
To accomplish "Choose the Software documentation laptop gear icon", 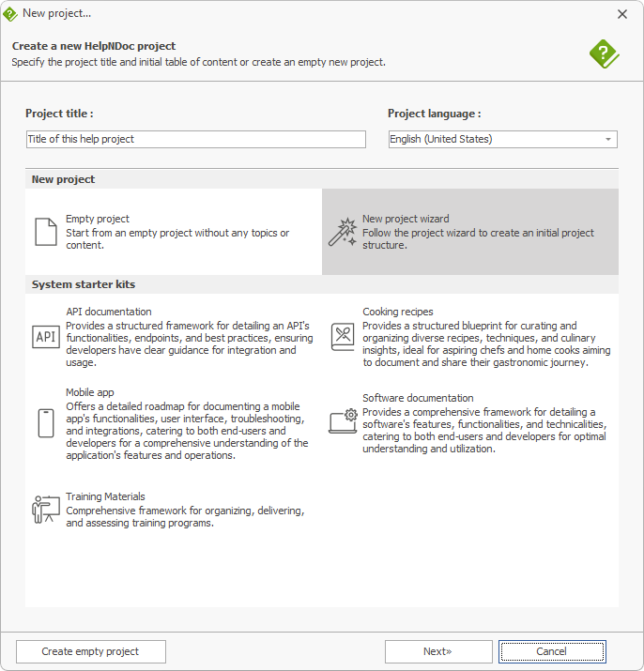I will point(343,421).
